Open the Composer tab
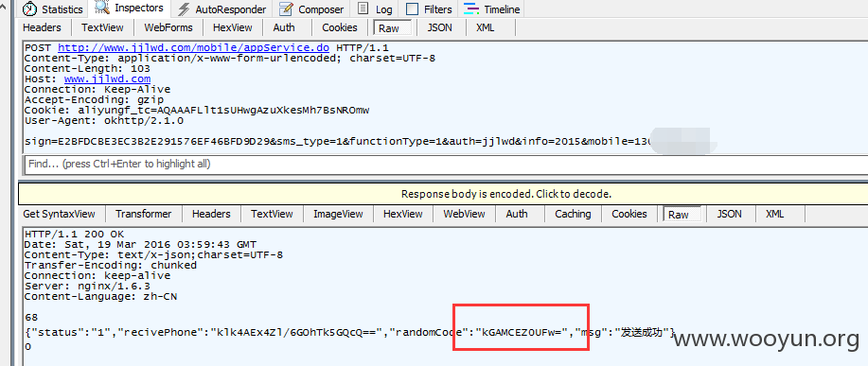Screen dimensions: 868x366 (311, 9)
